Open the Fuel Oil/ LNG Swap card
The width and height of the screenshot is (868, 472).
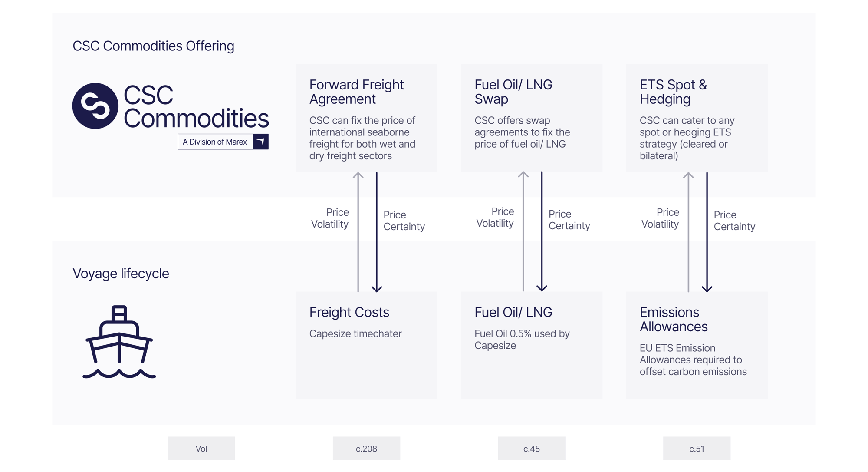click(532, 118)
